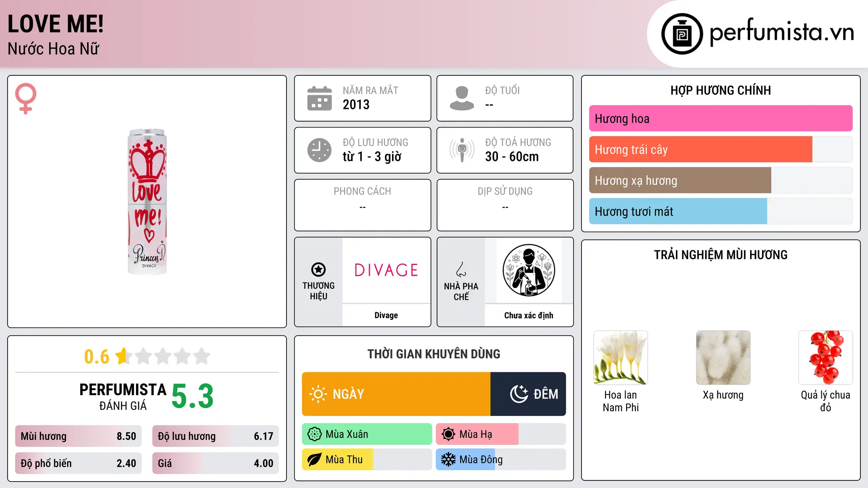Image resolution: width=868 pixels, height=488 pixels.
Task: Click the Mùa Đông season bar
Action: pos(501,460)
